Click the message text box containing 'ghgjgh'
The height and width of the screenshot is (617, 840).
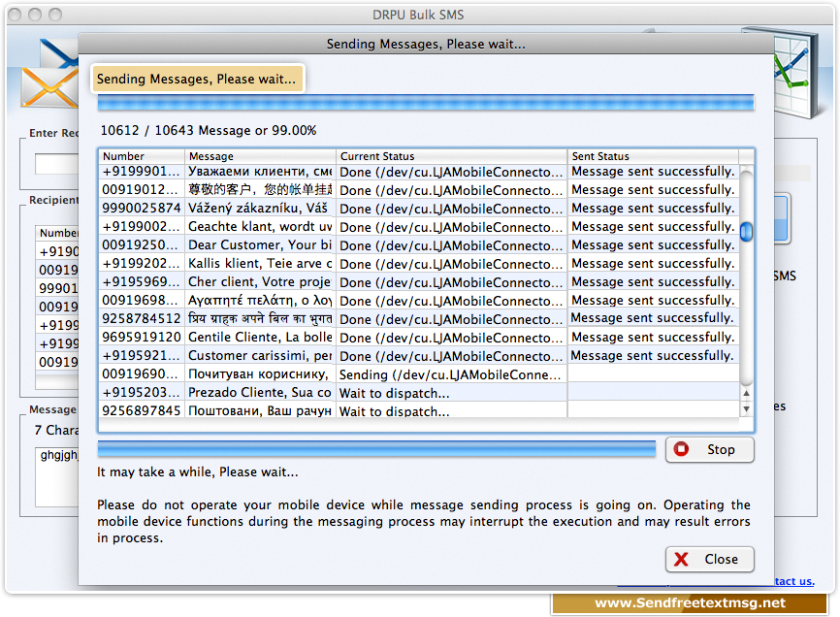tap(57, 476)
